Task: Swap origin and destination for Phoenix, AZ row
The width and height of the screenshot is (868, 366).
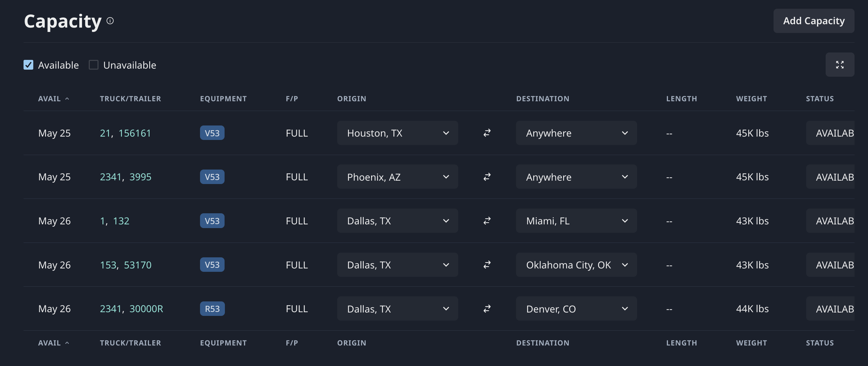Action: click(487, 177)
